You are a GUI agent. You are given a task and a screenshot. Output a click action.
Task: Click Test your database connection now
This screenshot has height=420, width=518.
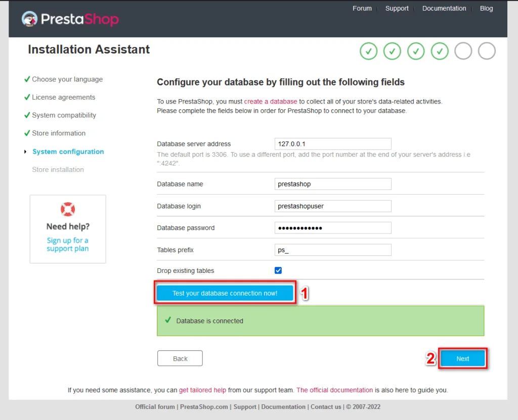[x=225, y=293]
